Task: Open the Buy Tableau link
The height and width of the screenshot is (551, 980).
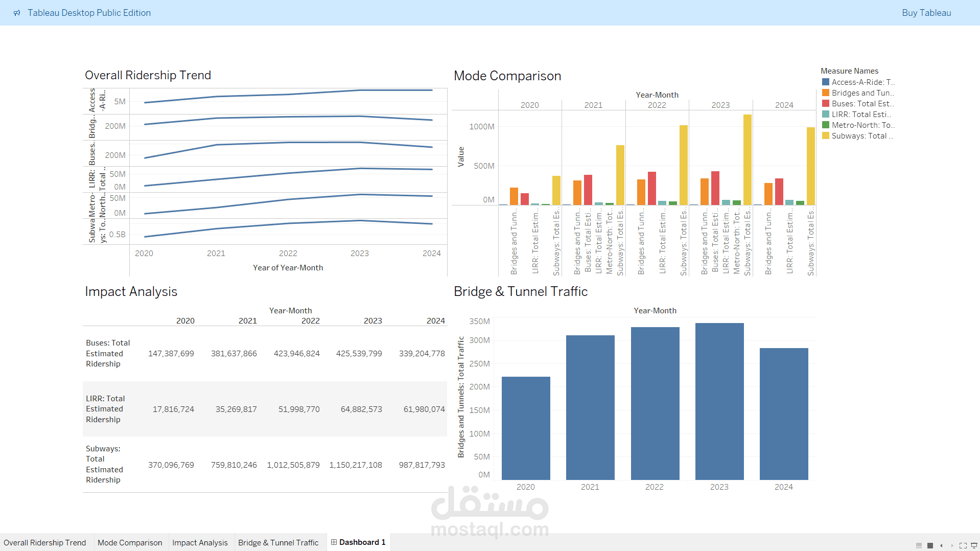Action: click(x=926, y=13)
